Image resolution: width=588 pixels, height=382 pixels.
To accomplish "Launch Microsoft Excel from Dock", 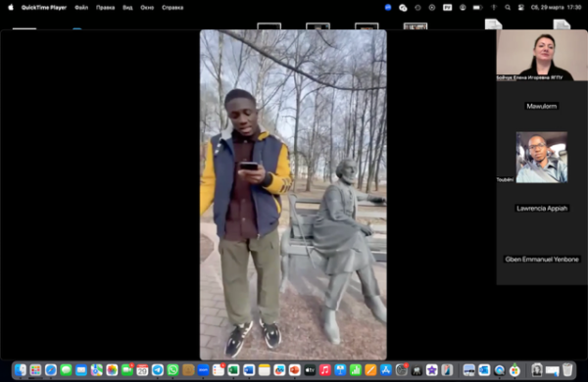I will [x=233, y=370].
